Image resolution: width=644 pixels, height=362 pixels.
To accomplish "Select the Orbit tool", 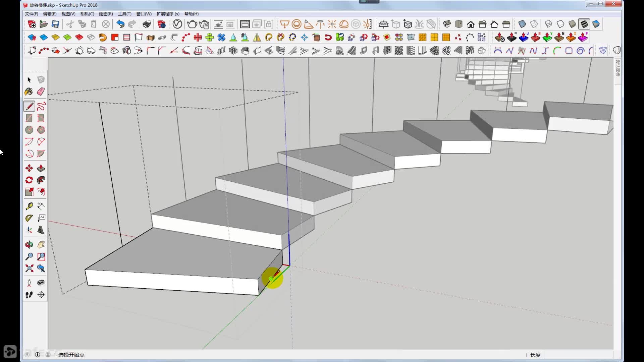I will (29, 245).
